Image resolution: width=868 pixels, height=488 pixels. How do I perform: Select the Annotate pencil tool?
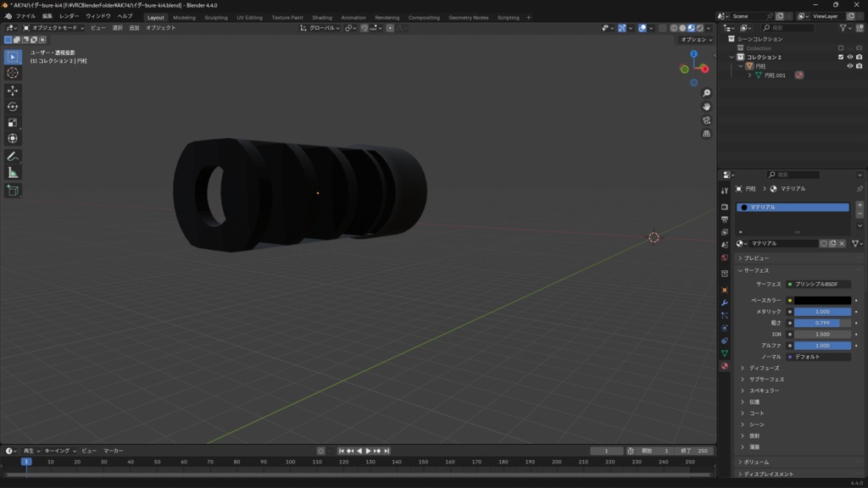(13, 157)
